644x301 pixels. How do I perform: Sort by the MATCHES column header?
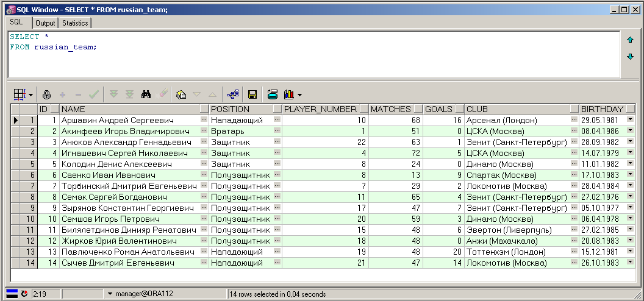(x=391, y=109)
